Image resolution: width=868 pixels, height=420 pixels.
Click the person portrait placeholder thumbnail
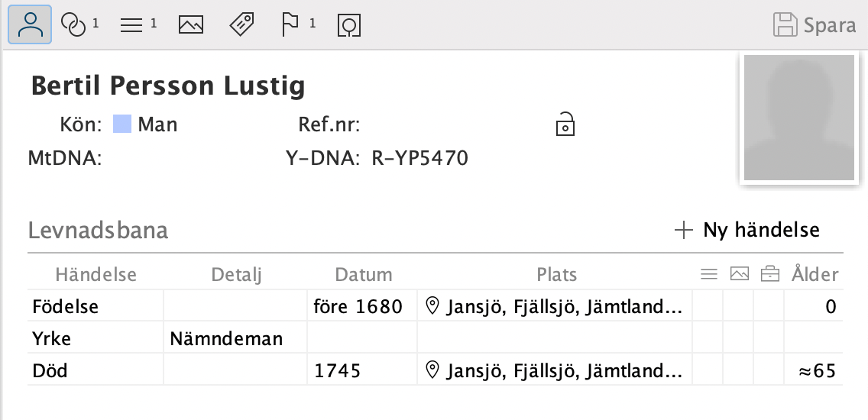click(x=798, y=118)
